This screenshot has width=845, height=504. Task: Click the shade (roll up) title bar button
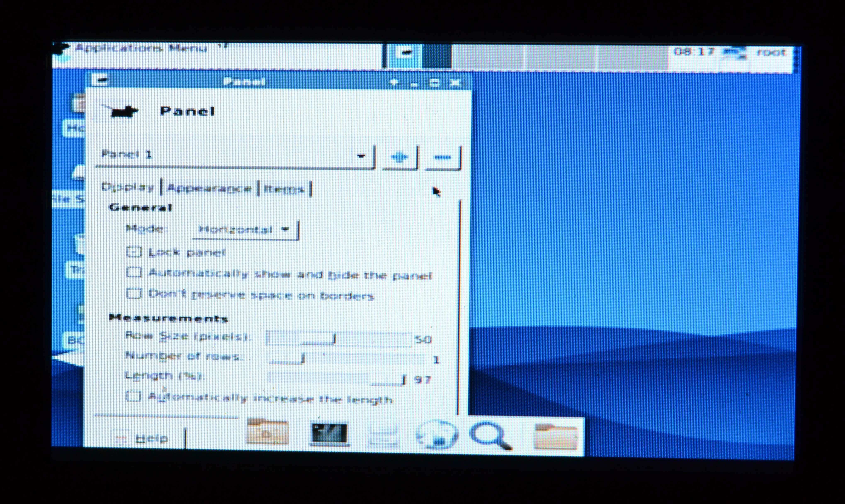point(394,82)
